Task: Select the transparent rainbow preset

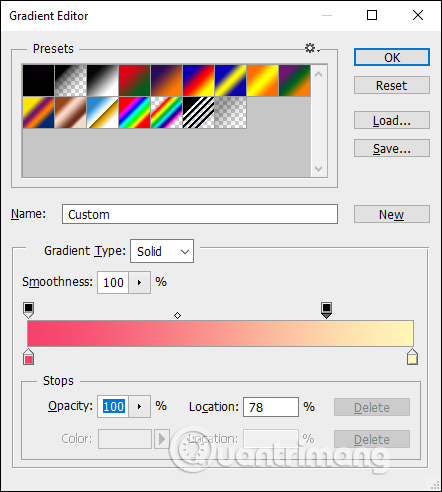Action: tap(166, 112)
